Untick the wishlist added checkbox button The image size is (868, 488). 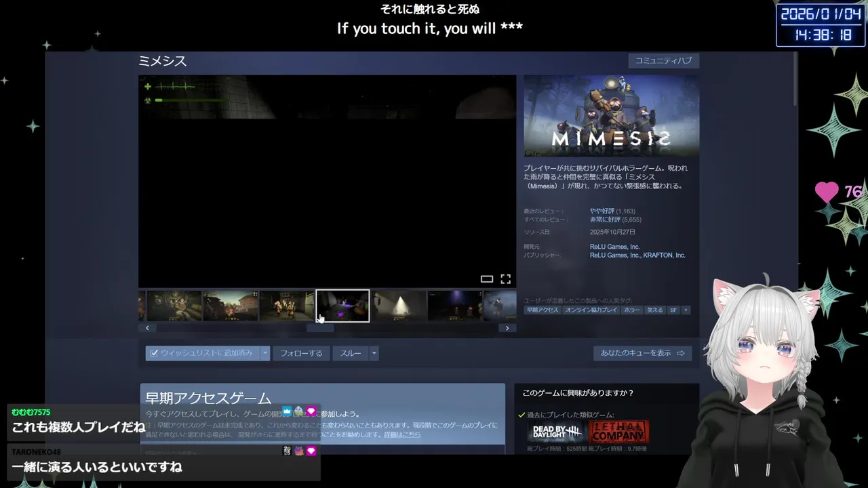[203, 353]
